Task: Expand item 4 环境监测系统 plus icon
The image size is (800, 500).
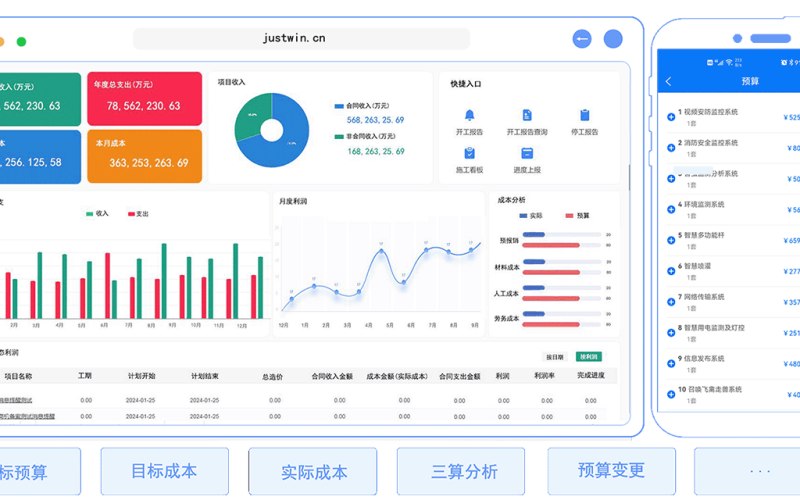Action: click(671, 209)
